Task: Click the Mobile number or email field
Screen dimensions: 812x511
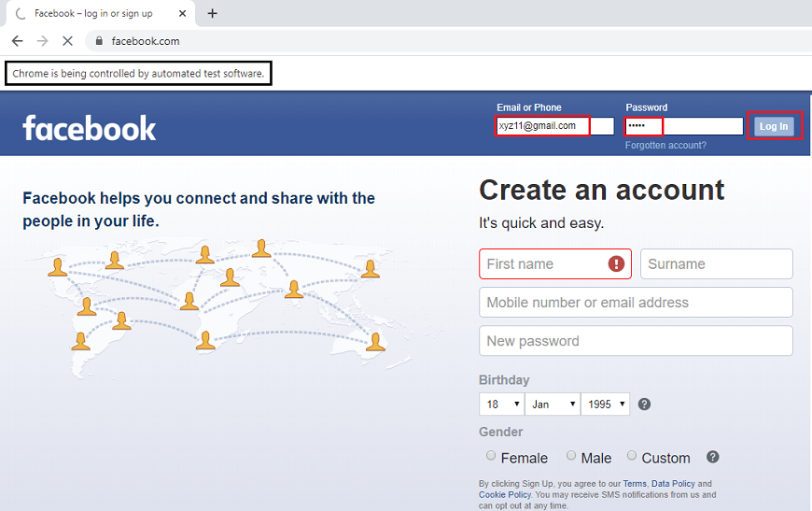Action: pyautogui.click(x=636, y=303)
